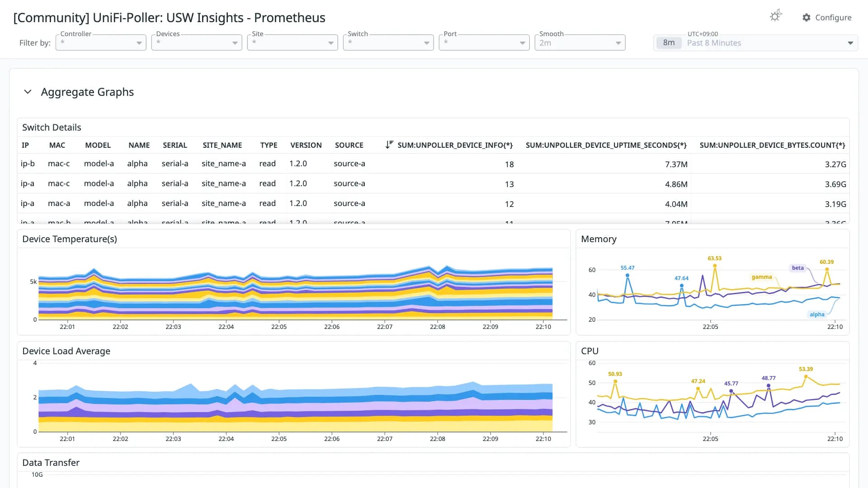Open the Site filter dropdown
The height and width of the screenshot is (488, 868).
coord(292,42)
